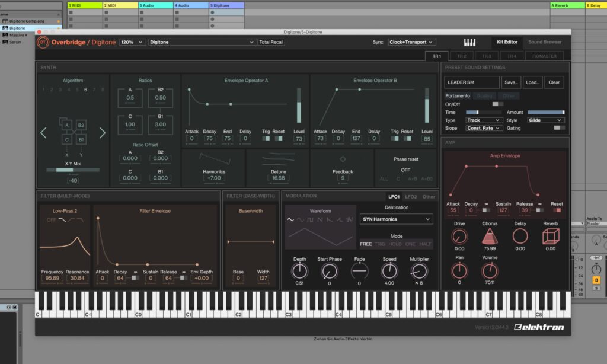Screen dimensions: 607x364
Task: Open the Sync Clock+Transport dropdown
Action: pos(411,42)
